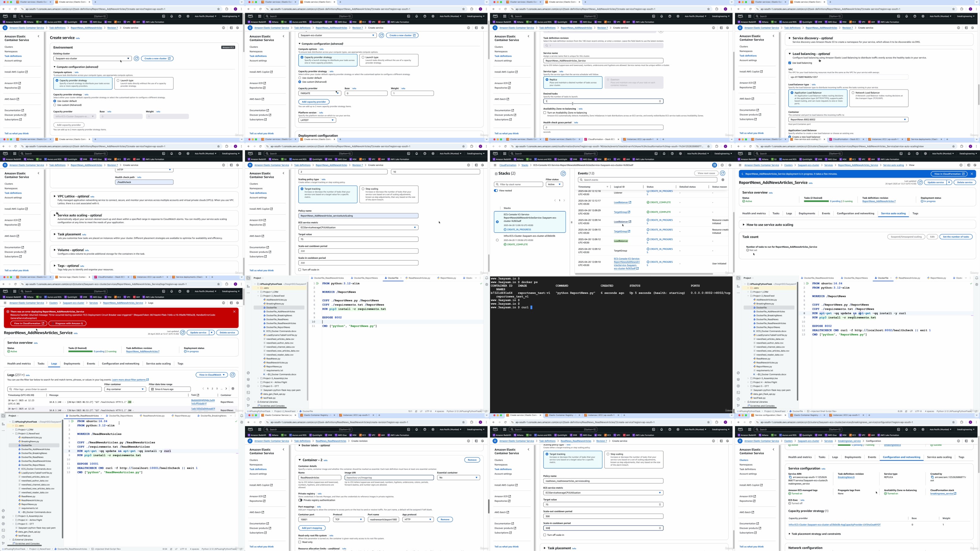Select the Infra-ECS-Cluster-3aayaam-ecs-cluster stack radio
This screenshot has width=980, height=551.
click(x=497, y=240)
